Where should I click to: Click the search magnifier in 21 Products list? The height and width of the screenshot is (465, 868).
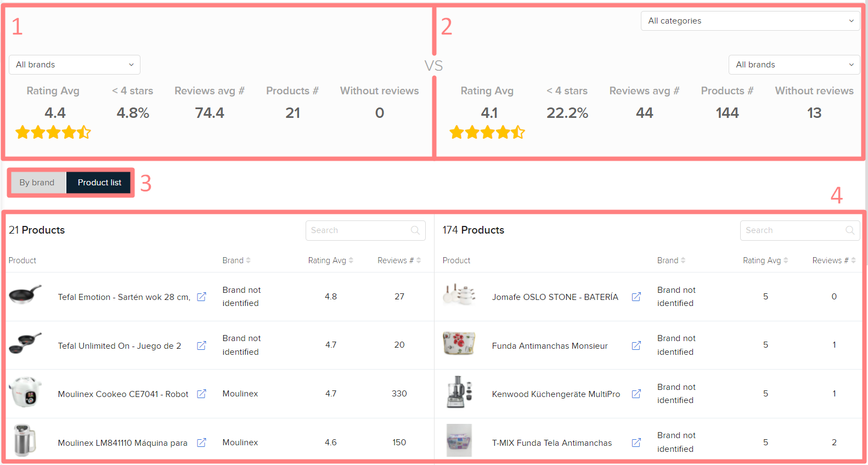click(415, 230)
